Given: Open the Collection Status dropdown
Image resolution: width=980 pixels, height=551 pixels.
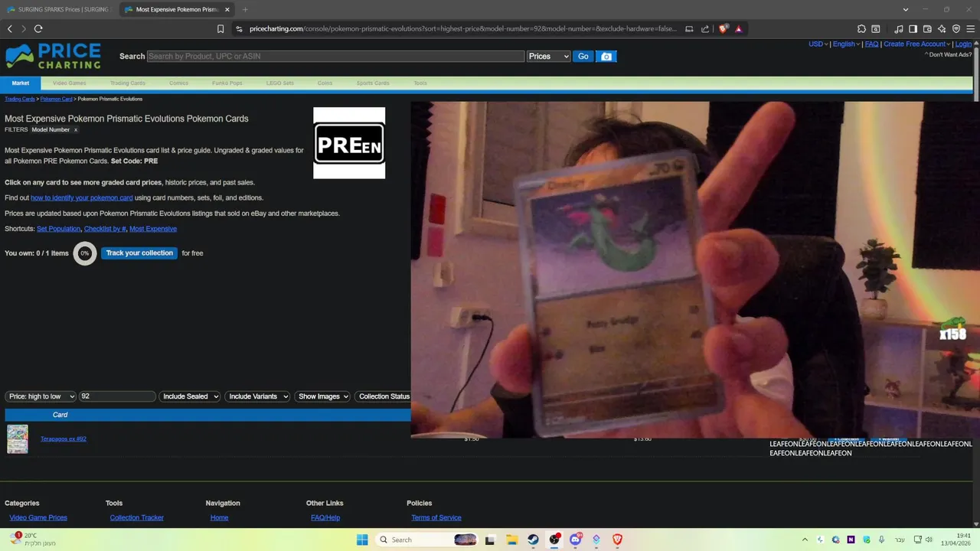Looking at the screenshot, I should tap(383, 396).
